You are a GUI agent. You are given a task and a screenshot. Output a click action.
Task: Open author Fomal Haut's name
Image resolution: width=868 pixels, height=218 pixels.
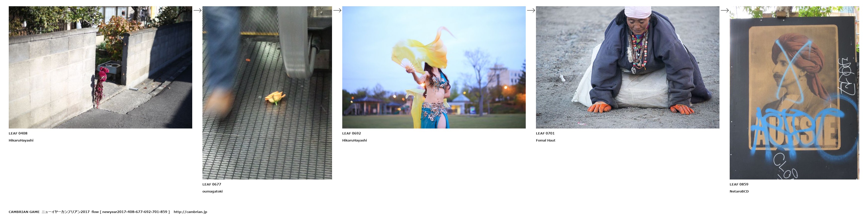point(545,140)
